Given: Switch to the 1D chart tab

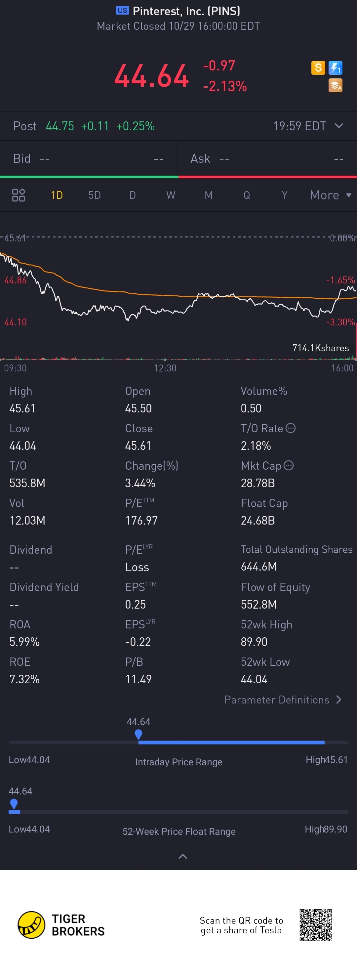Looking at the screenshot, I should 57,195.
